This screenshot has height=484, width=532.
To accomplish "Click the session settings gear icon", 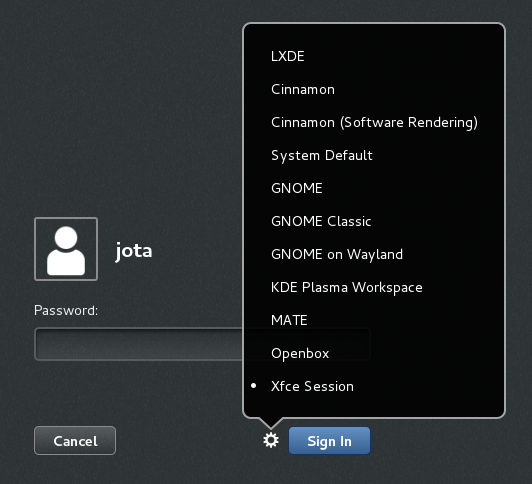I will coord(271,440).
